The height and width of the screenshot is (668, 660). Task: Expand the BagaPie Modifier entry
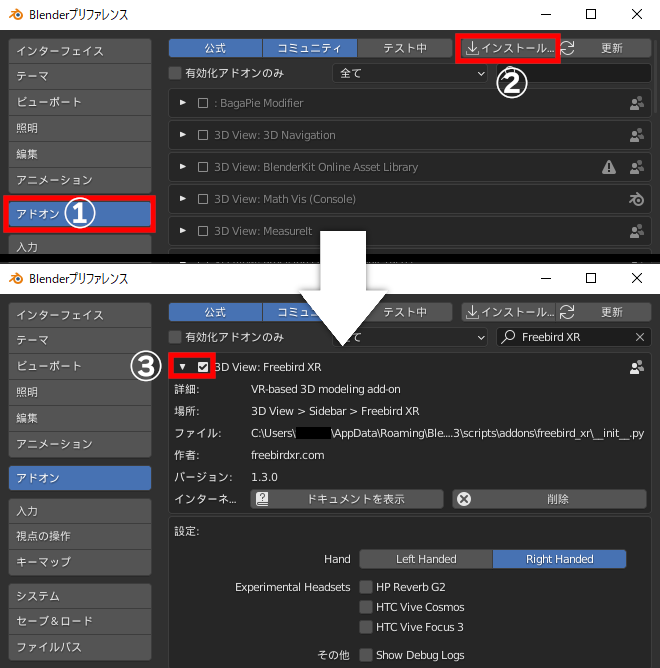(183, 103)
